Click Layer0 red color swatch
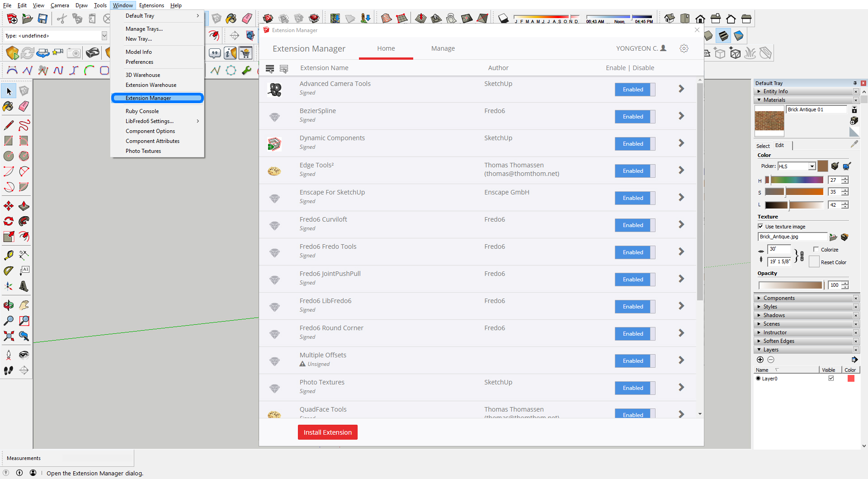The height and width of the screenshot is (479, 868). point(851,379)
